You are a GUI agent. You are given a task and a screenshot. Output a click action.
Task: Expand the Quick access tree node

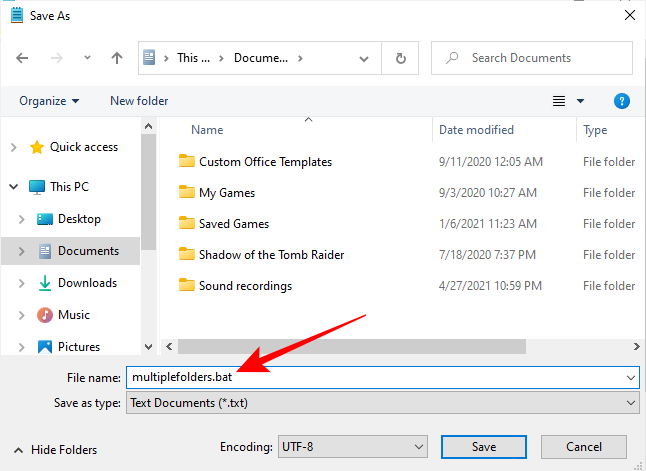point(13,147)
